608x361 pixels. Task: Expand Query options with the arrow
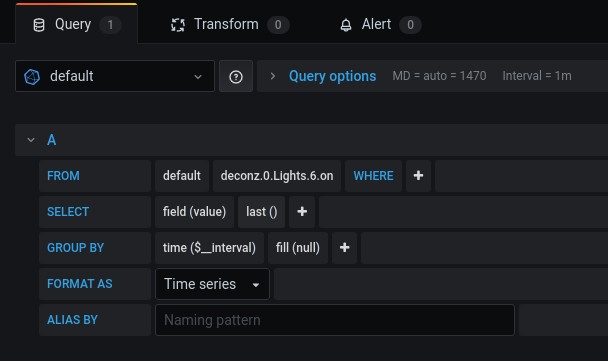pos(273,76)
